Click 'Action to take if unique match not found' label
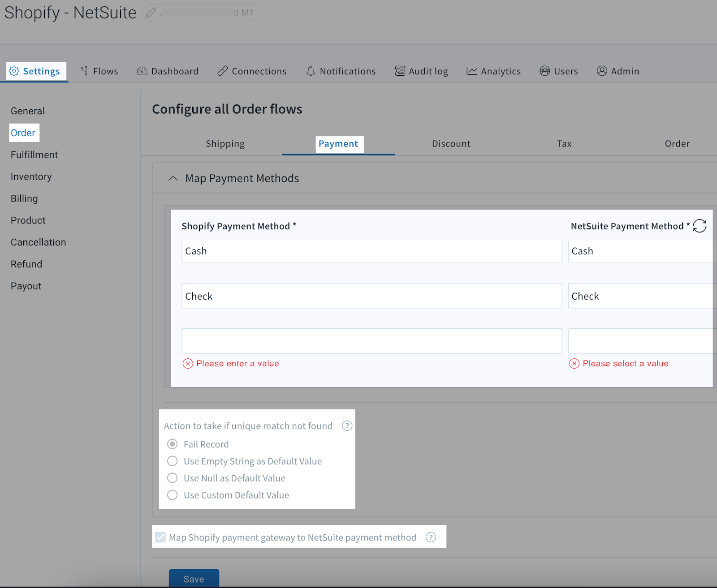This screenshot has width=717, height=588. coord(248,426)
